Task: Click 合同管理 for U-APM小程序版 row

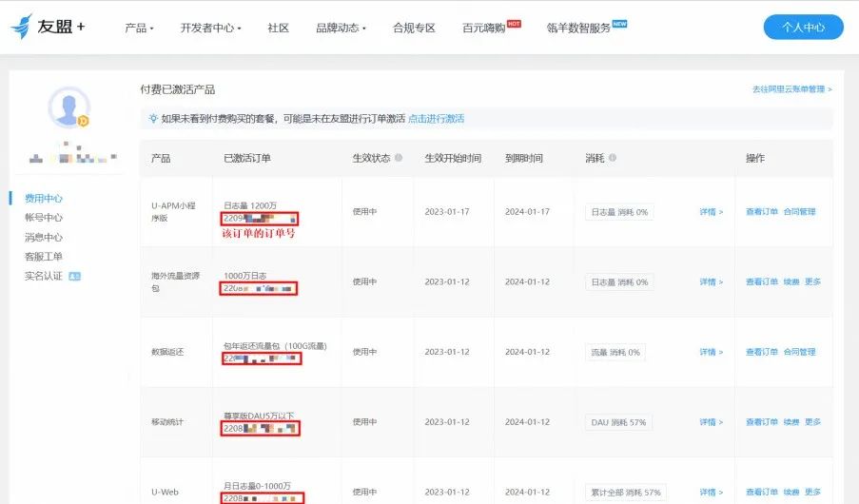Action: tap(800, 211)
